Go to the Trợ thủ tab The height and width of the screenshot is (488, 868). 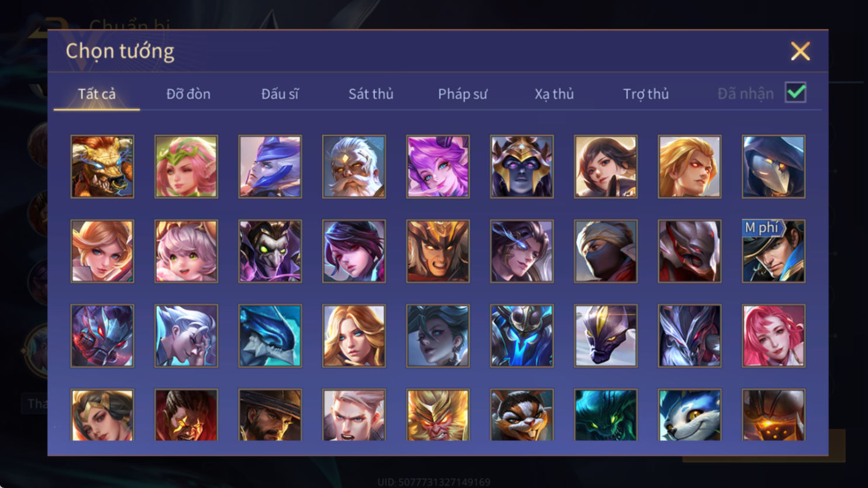point(646,94)
